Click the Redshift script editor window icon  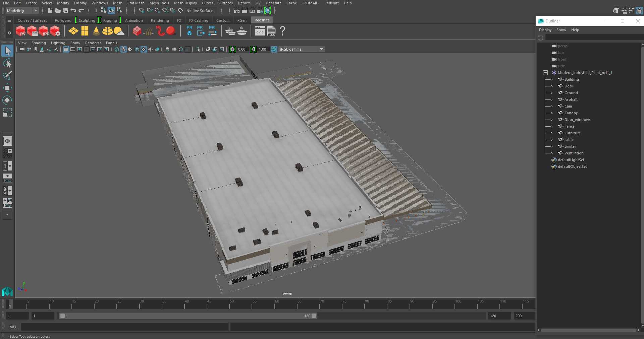point(260,31)
